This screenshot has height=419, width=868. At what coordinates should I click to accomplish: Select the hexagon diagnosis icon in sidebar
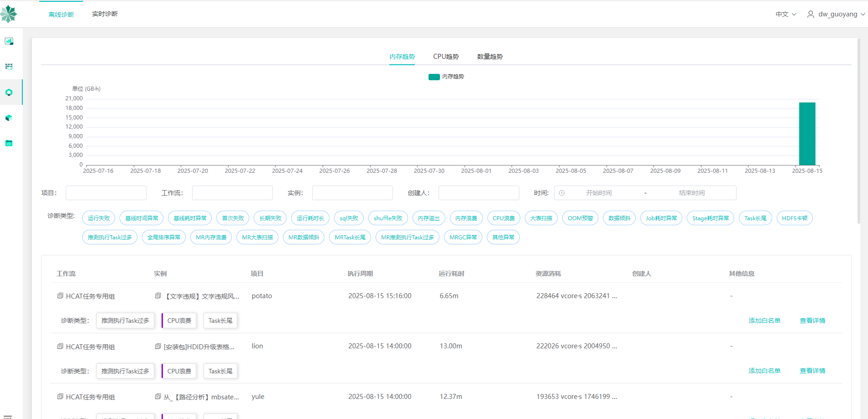pos(9,93)
